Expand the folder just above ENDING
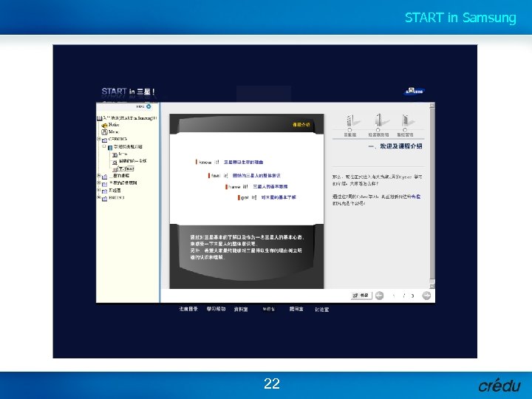Viewport: 532px width, 399px height. [x=99, y=191]
